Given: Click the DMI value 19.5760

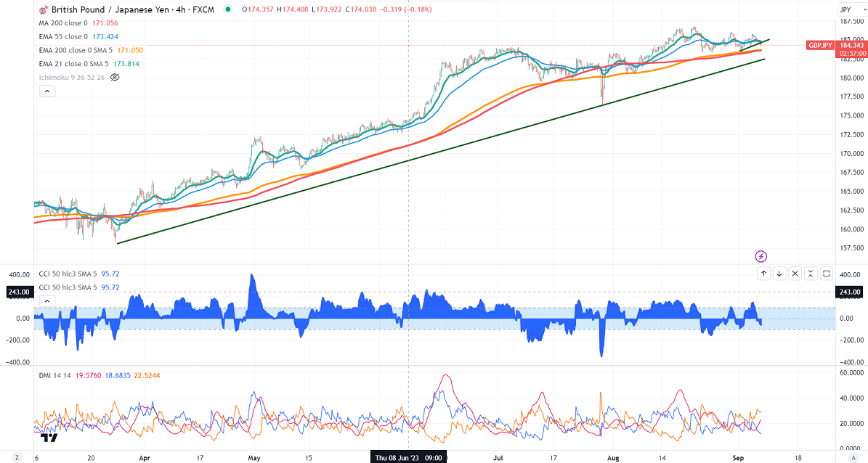Looking at the screenshot, I should [89, 376].
